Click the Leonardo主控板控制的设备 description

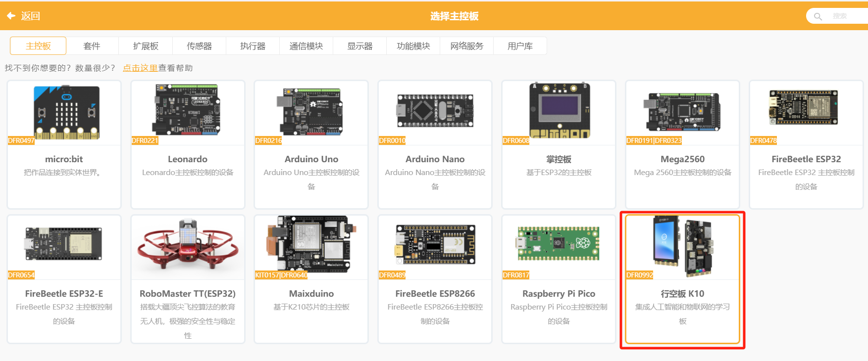pyautogui.click(x=188, y=173)
